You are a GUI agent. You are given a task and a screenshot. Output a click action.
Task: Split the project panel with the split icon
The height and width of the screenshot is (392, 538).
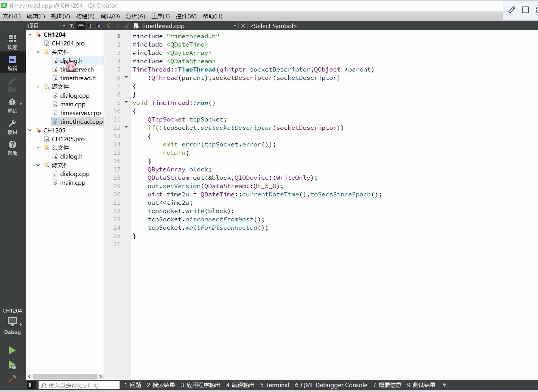(x=90, y=25)
